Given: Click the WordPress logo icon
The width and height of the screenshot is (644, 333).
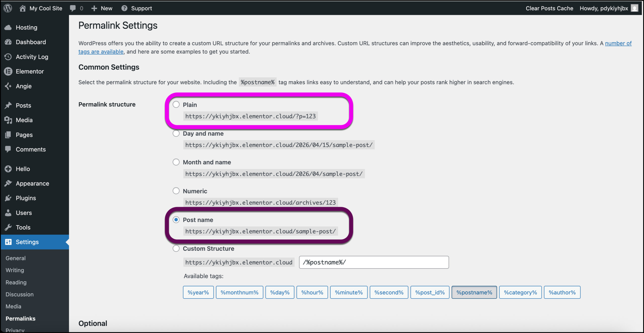Looking at the screenshot, I should point(8,8).
